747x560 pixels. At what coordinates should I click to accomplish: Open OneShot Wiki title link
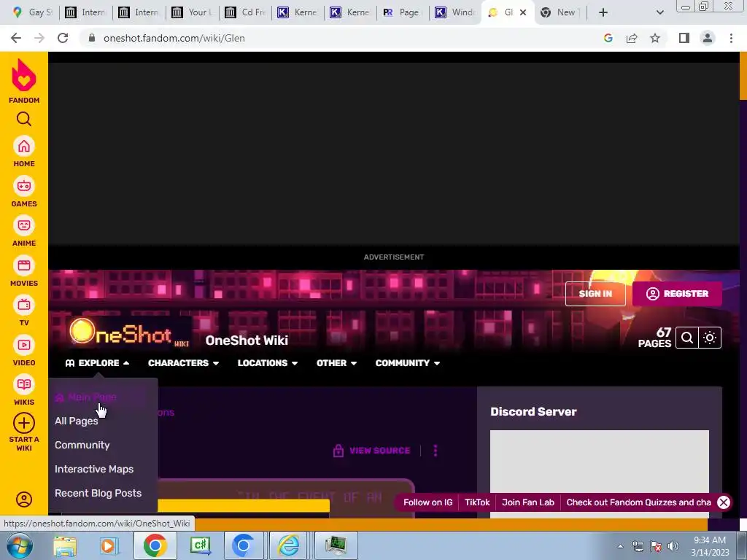coord(247,341)
